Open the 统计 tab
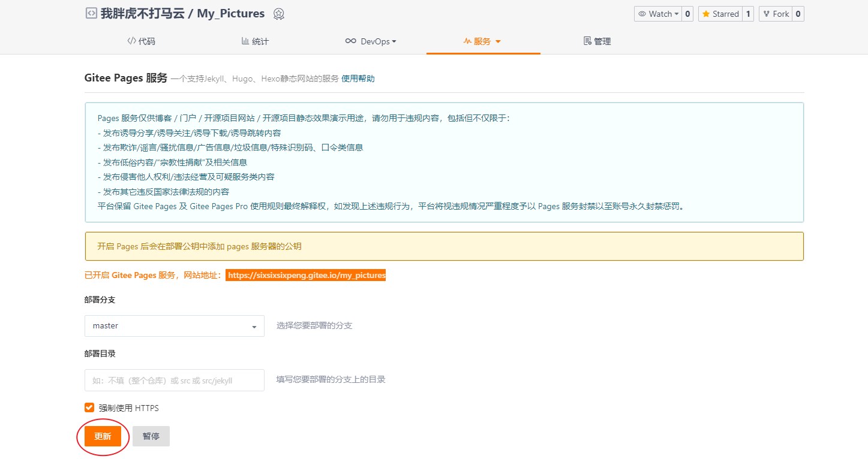This screenshot has height=459, width=868. (255, 41)
